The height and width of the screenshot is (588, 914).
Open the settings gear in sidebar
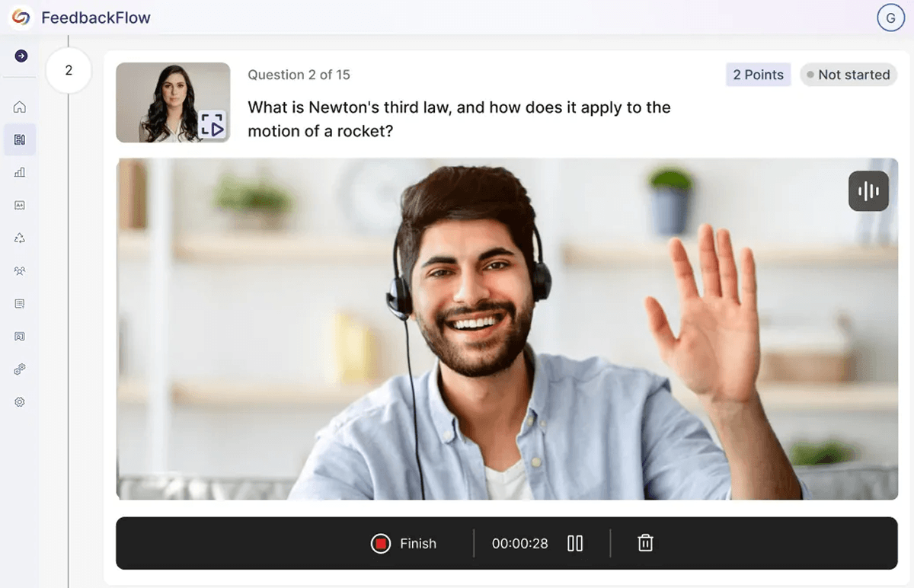[20, 401]
